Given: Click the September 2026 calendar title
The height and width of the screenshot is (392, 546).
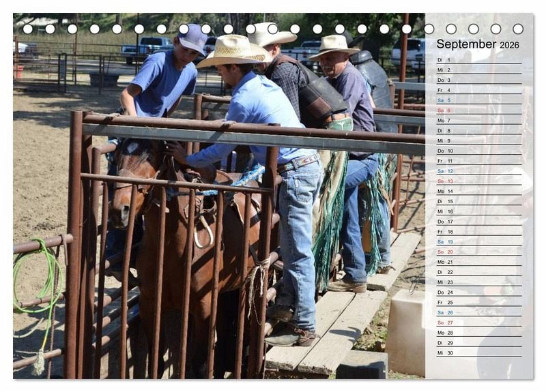Looking at the screenshot, I should (478, 44).
